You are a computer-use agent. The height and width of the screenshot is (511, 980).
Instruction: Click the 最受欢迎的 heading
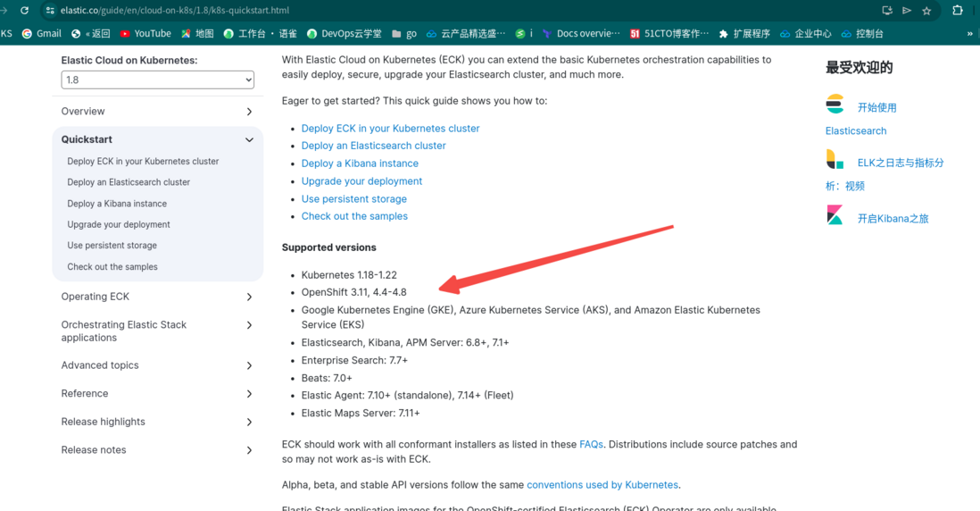[x=859, y=68]
